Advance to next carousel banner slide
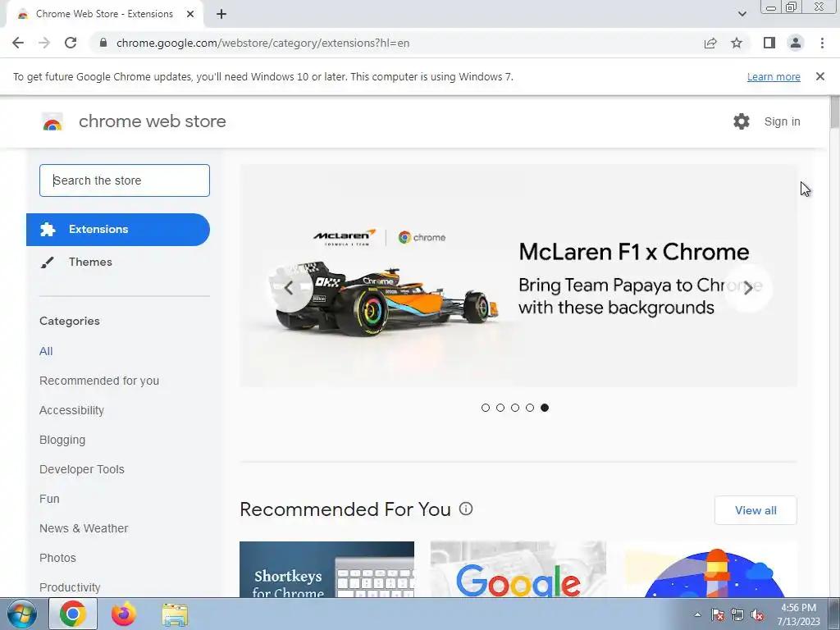The width and height of the screenshot is (840, 630). point(748,288)
